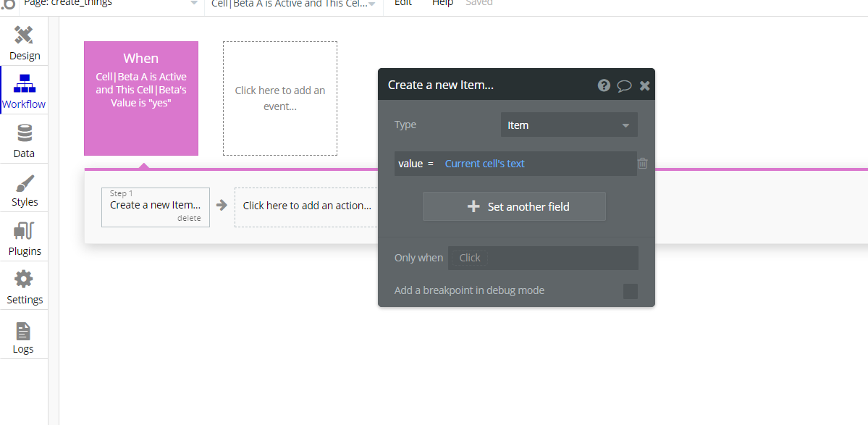Screen dimensions: 868x425
Task: Open the Page create_things dropdown
Action: [x=110, y=4]
